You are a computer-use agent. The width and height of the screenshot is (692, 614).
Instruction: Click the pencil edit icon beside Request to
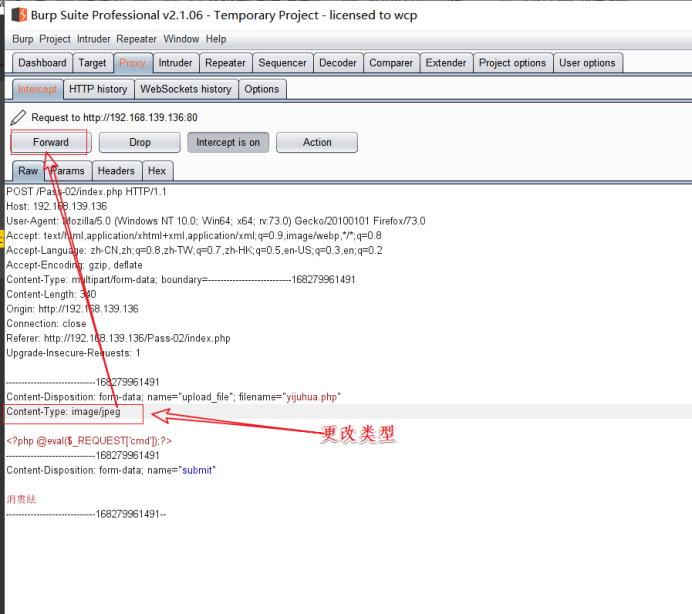coord(18,117)
